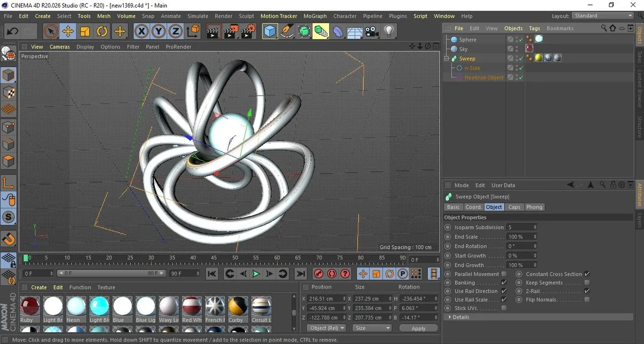The height and width of the screenshot is (344, 644).
Task: Open the Layout dropdown
Action: (603, 16)
